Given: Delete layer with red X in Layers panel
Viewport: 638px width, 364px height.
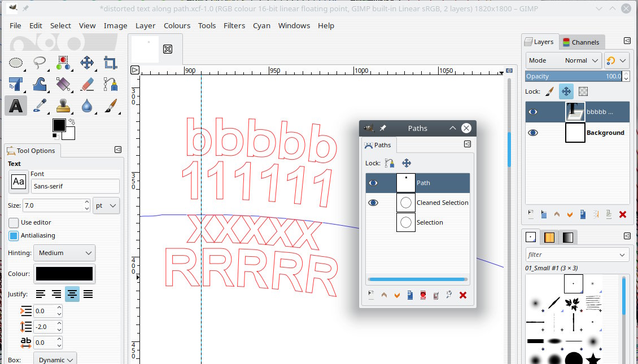Looking at the screenshot, I should point(623,214).
